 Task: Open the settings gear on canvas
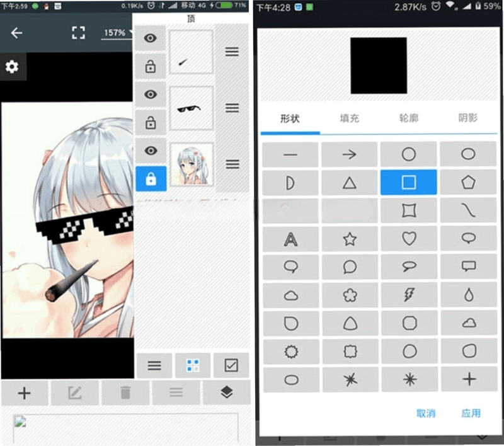click(12, 67)
